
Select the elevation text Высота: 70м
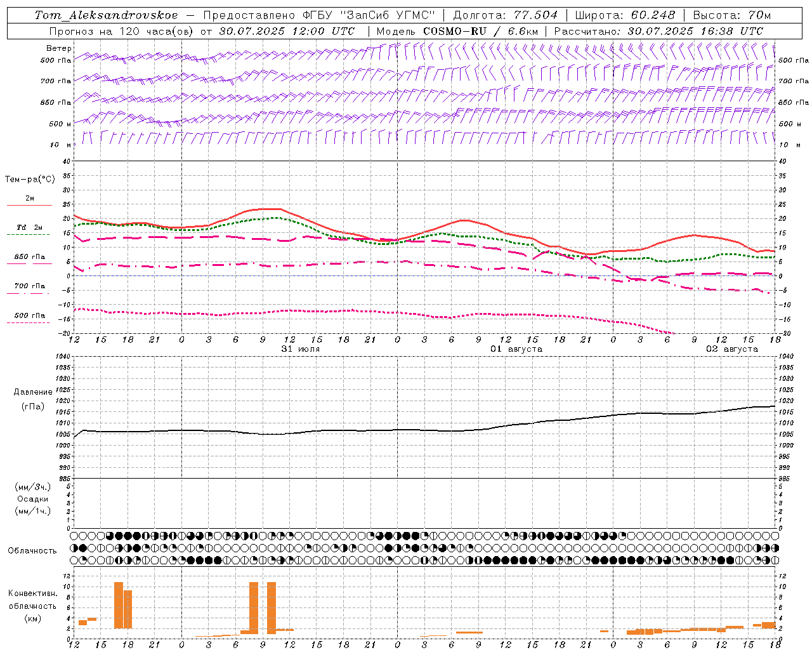[x=732, y=15]
